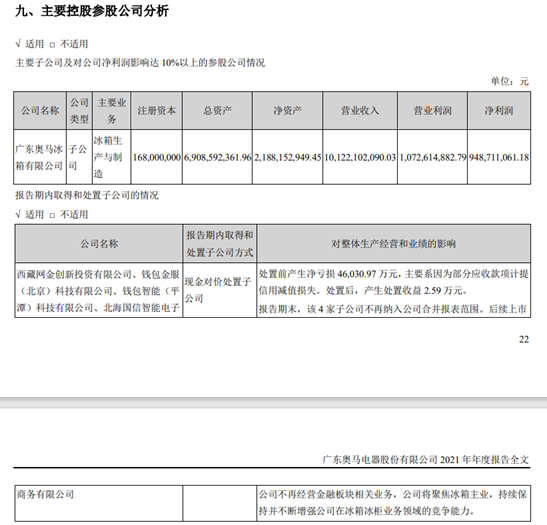Click the cell 广东奥马冰箱有限公司

[x=39, y=157]
